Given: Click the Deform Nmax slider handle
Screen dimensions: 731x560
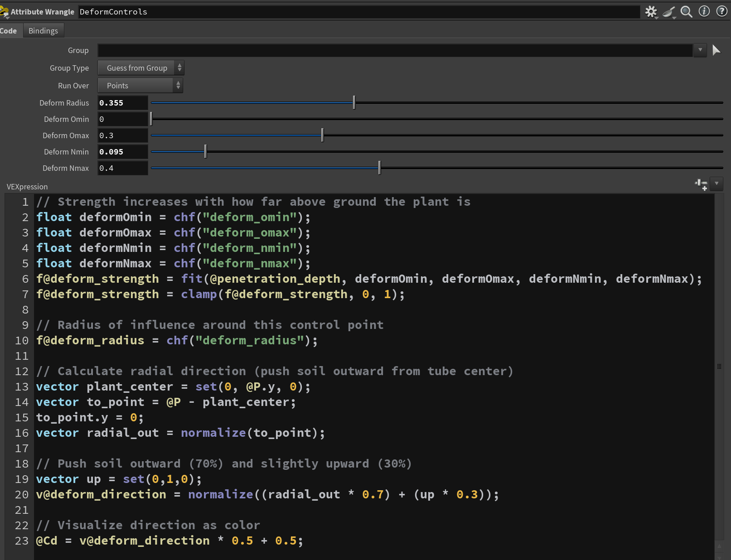Looking at the screenshot, I should tap(379, 168).
